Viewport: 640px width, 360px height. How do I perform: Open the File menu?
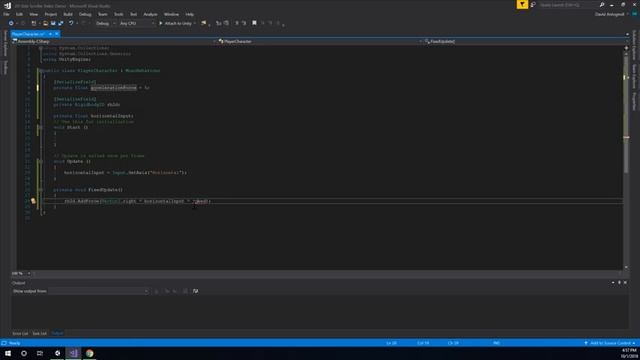tap(6, 14)
